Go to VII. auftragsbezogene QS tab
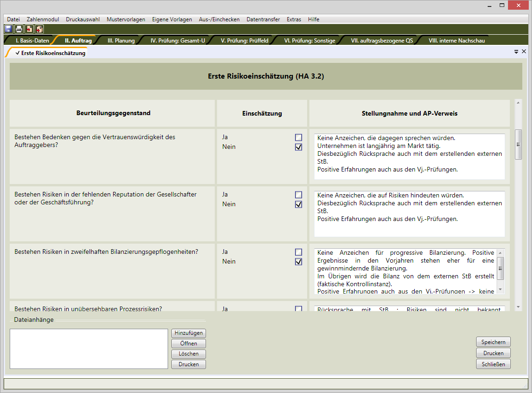This screenshot has height=393, width=532. click(x=381, y=41)
